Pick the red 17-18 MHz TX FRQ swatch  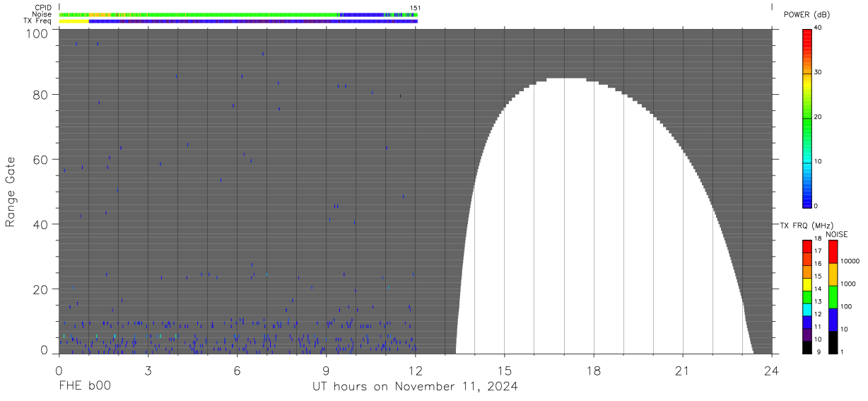(x=807, y=246)
